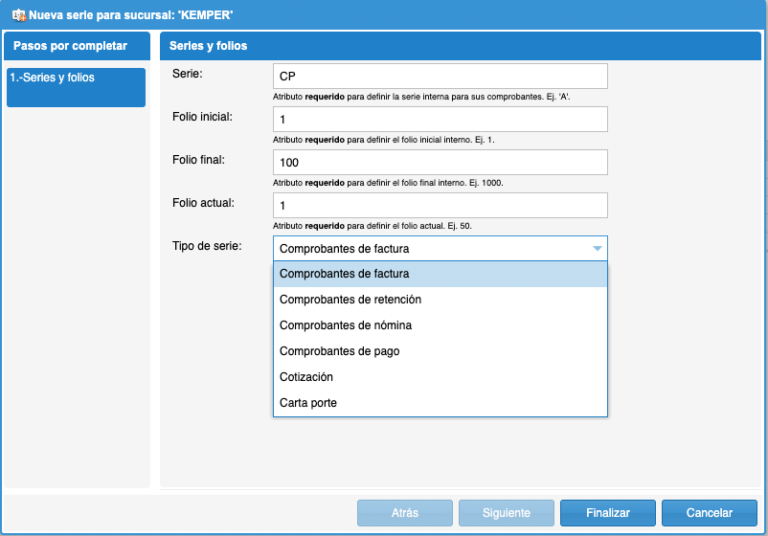Click the Serie field containing CP
This screenshot has width=768, height=536.
[440, 76]
